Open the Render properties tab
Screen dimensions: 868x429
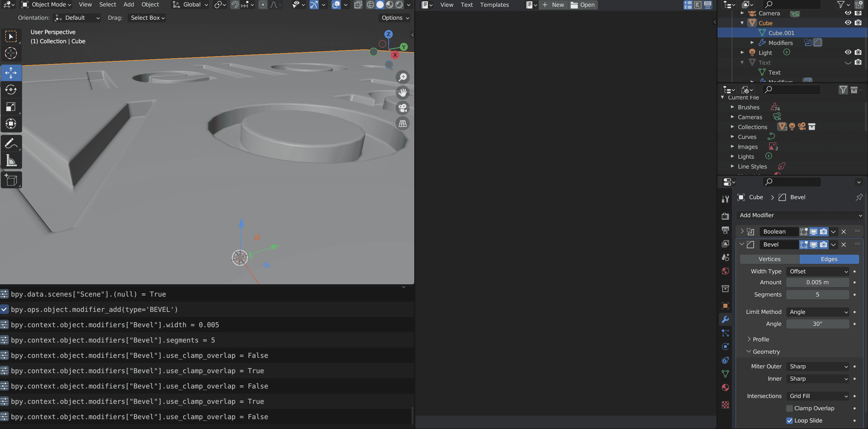tap(725, 216)
